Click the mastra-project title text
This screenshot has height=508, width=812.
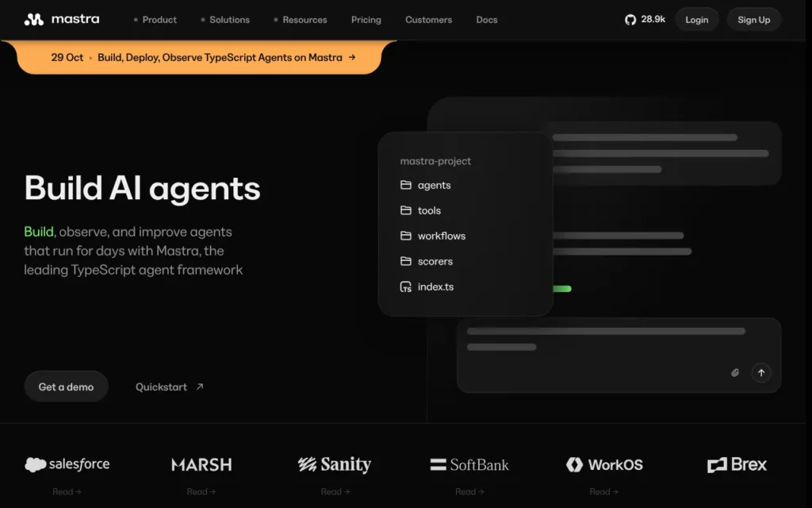click(435, 161)
